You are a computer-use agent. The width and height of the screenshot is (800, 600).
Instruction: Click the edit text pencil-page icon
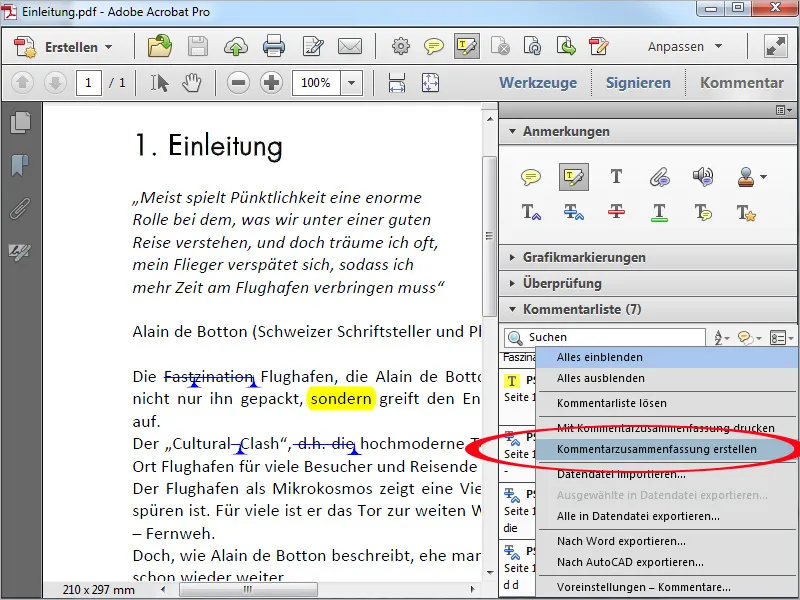[x=312, y=46]
